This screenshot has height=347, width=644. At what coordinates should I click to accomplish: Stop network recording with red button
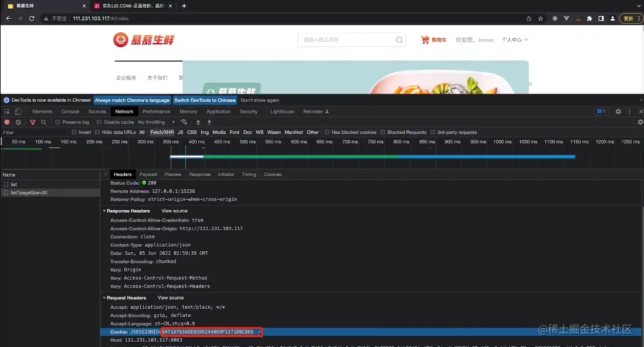(7, 122)
